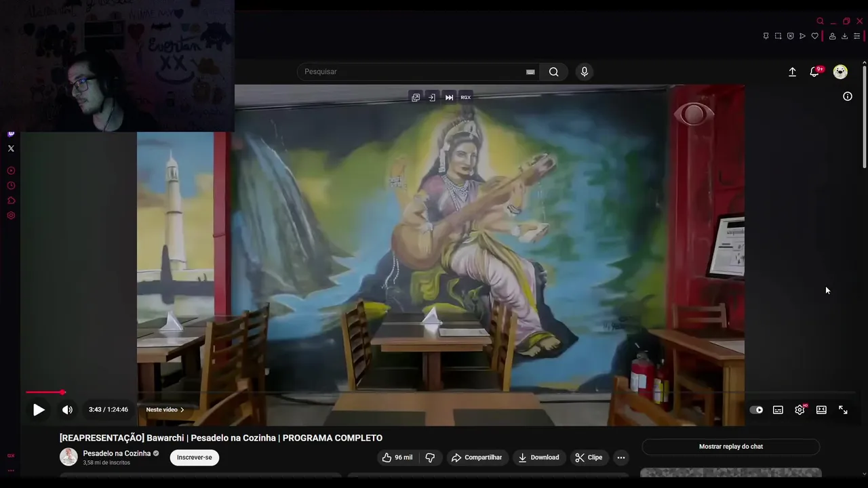This screenshot has width=868, height=488.
Task: Open the on-screen keyboard icon in search
Action: point(530,72)
